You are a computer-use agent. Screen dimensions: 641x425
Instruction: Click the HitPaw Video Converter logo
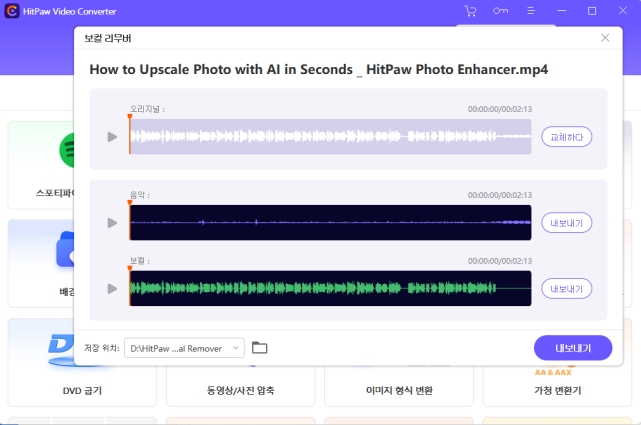pyautogui.click(x=11, y=11)
